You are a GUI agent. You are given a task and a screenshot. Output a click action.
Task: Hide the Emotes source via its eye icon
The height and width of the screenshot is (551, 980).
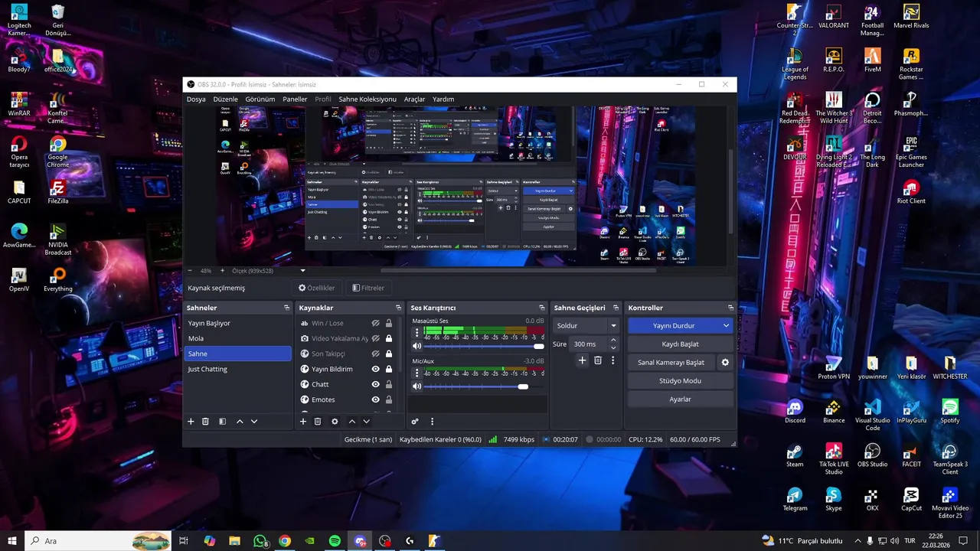pyautogui.click(x=376, y=399)
